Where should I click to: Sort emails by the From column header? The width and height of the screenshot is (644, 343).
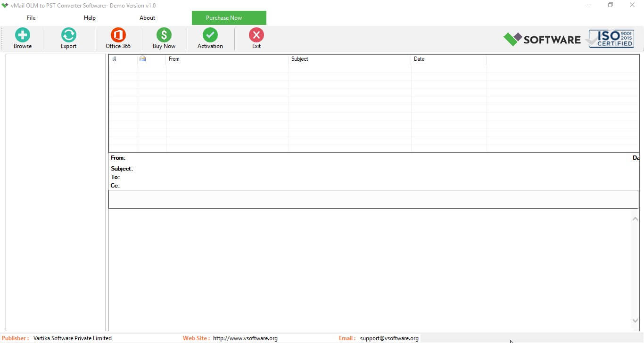(227, 59)
